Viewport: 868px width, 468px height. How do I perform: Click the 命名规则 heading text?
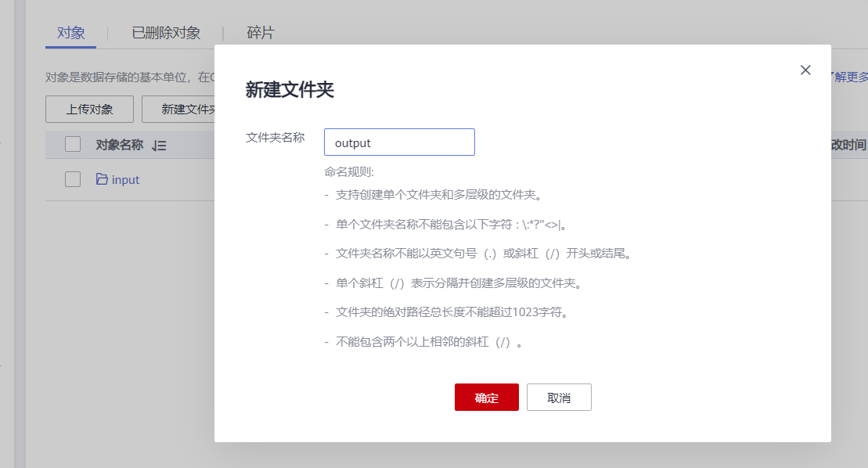click(x=349, y=172)
